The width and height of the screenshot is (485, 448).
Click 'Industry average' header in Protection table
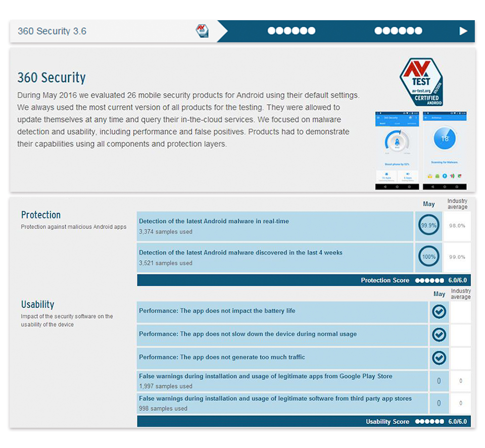457,204
